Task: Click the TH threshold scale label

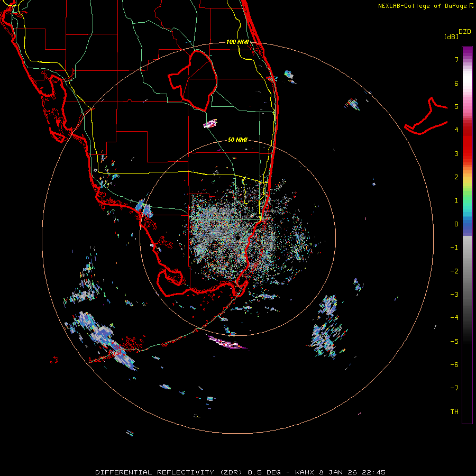Action: pyautogui.click(x=454, y=411)
